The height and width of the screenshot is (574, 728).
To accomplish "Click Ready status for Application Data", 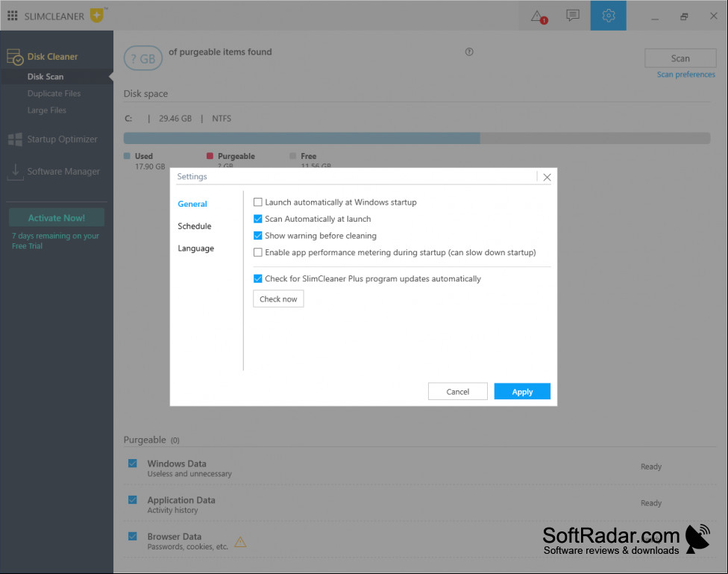I will (651, 503).
